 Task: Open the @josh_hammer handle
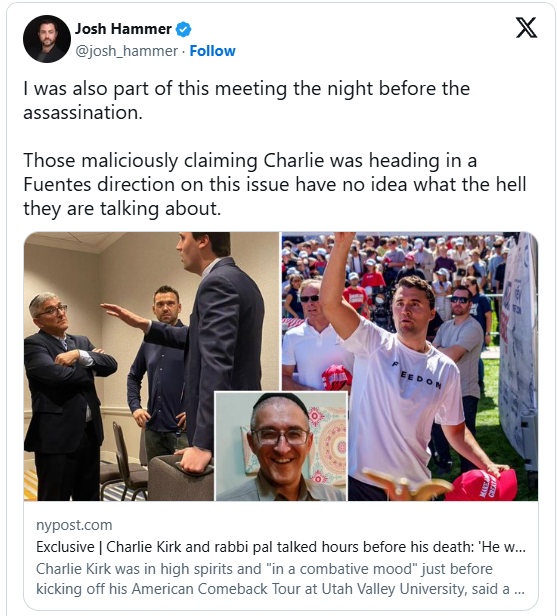(x=126, y=51)
